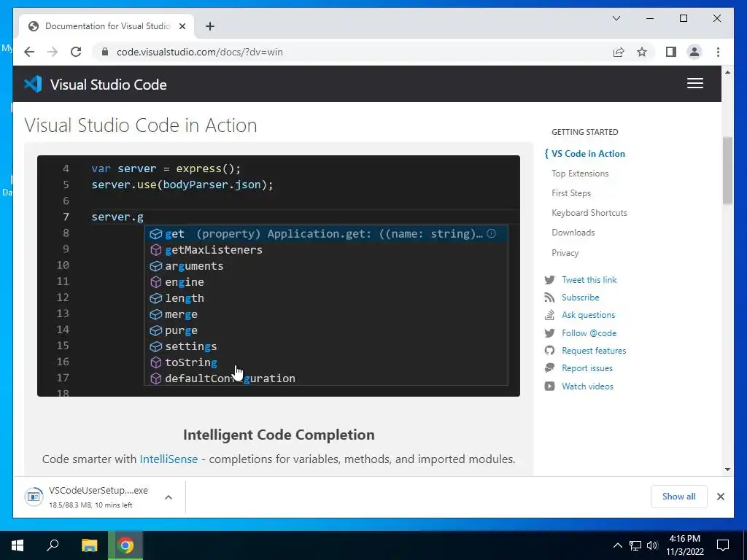Viewport: 747px width, 560px height.
Task: Open the volume tray icon
Action: (x=652, y=545)
